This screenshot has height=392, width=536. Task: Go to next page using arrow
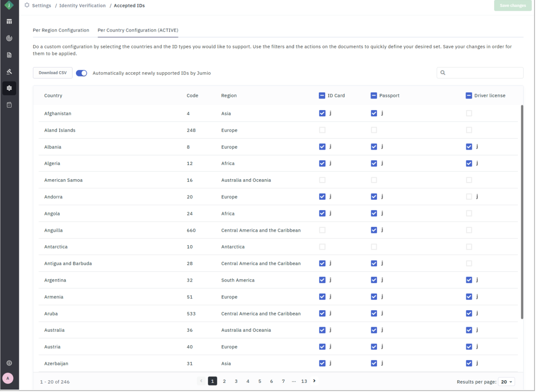pos(315,381)
